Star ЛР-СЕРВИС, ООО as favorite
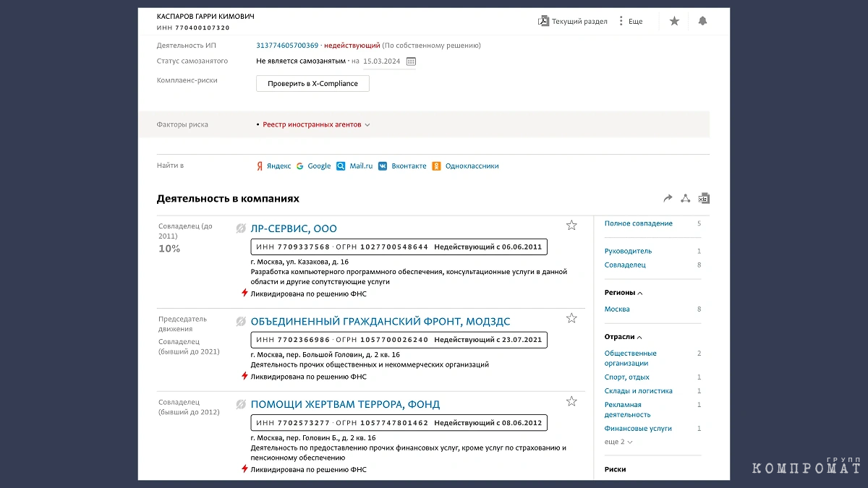This screenshot has width=868, height=488. point(571,226)
